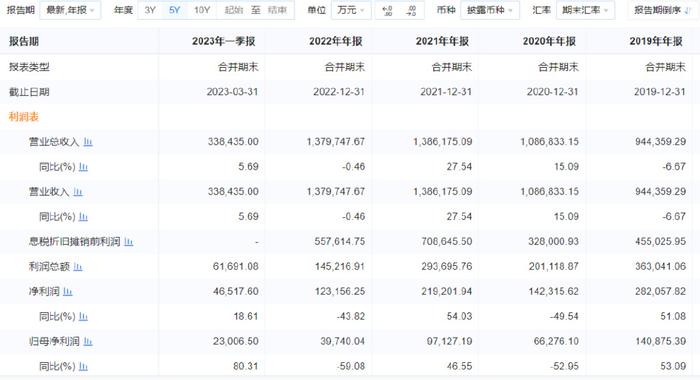
Task: Click 净利润 value 219,201.94
Action: pyautogui.click(x=446, y=292)
